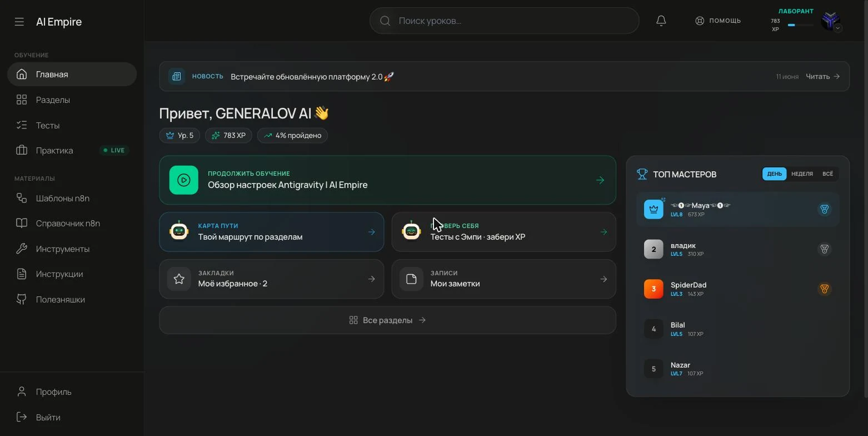This screenshot has height=436, width=868.
Task: Open the user avatar profile picture
Action: [x=830, y=21]
